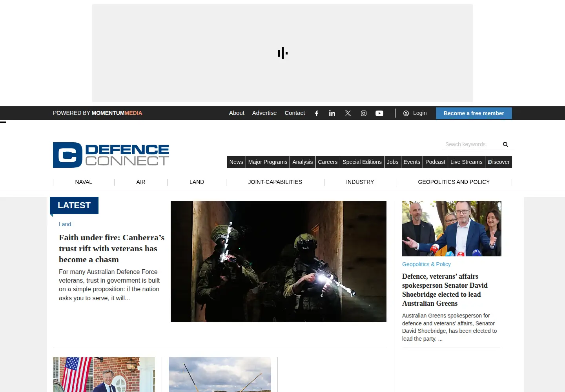Open the Live Streams menu item
The image size is (565, 392).
click(x=467, y=162)
